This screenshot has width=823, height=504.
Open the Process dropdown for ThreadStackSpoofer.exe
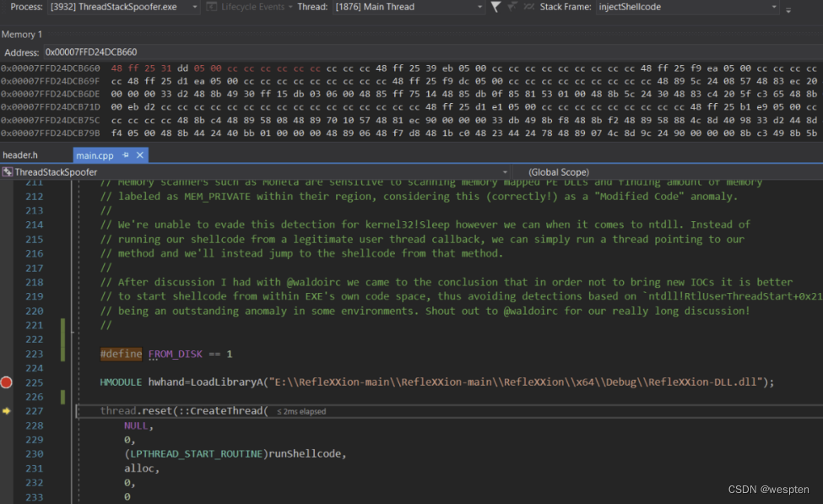coord(194,7)
